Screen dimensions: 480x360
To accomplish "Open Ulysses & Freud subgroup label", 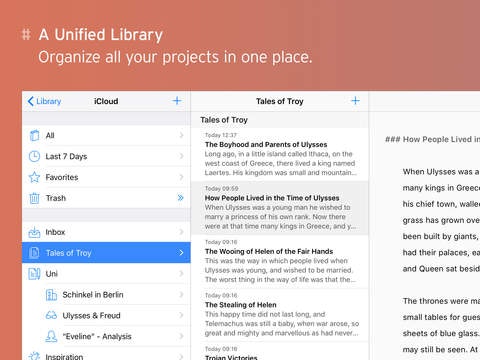I will [91, 315].
